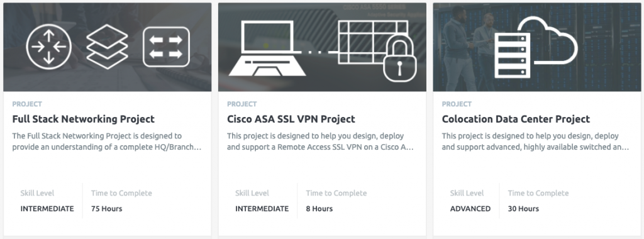The width and height of the screenshot is (644, 239).
Task: Open Cisco ASA SSL VPN Project title
Action: coord(291,119)
